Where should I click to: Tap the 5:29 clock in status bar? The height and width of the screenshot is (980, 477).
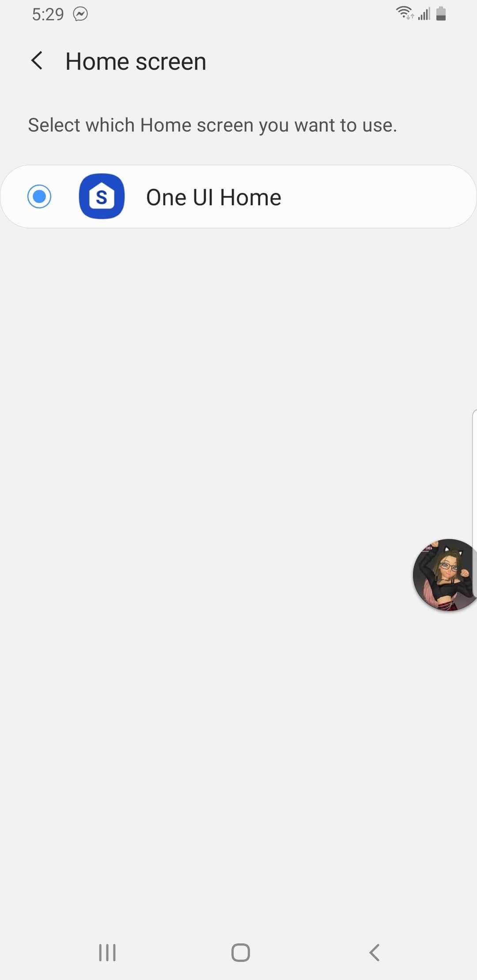coord(48,14)
